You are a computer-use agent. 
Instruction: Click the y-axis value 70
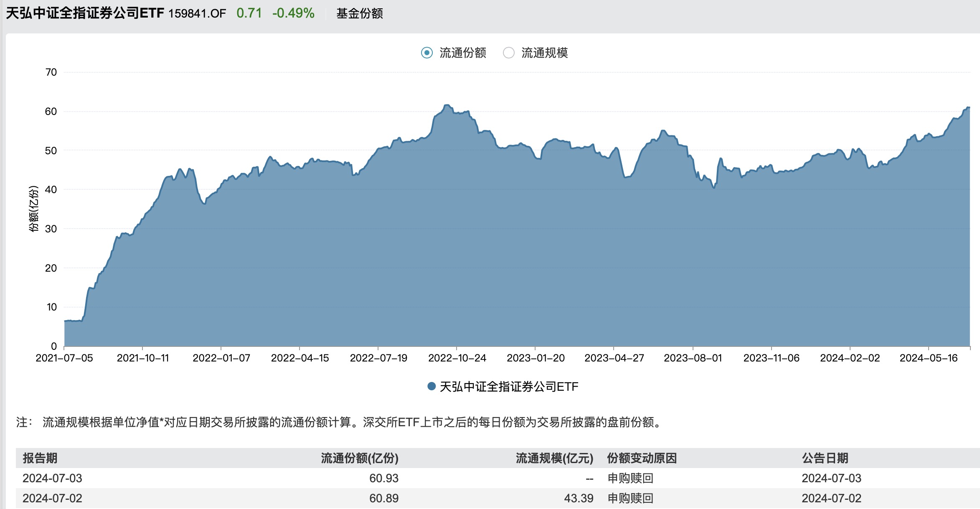(x=51, y=72)
